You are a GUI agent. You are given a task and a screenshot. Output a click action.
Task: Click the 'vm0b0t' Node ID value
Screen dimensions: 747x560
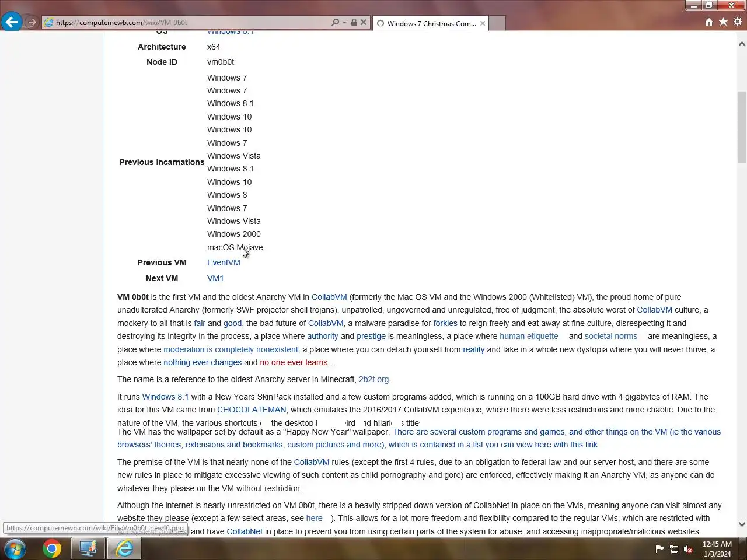[x=221, y=62]
